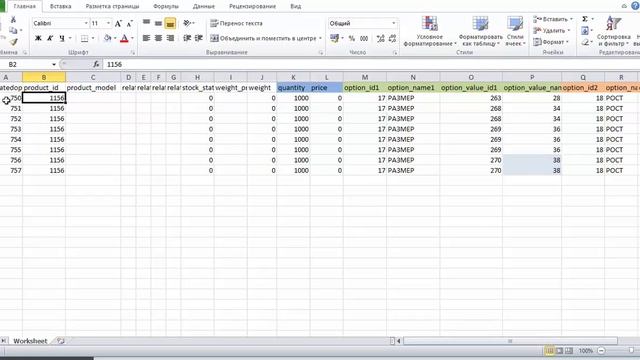Increase cell indent
Viewport: 640px width, 360px height.
[199, 38]
